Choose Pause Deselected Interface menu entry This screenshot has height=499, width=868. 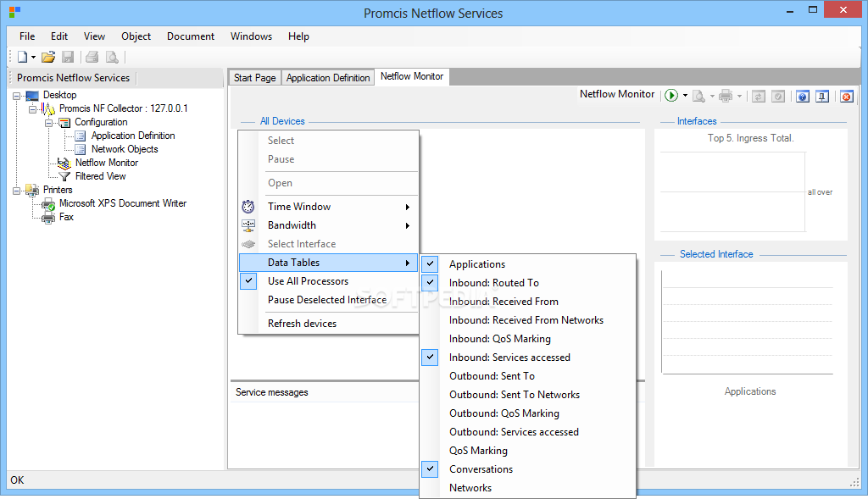coord(328,300)
